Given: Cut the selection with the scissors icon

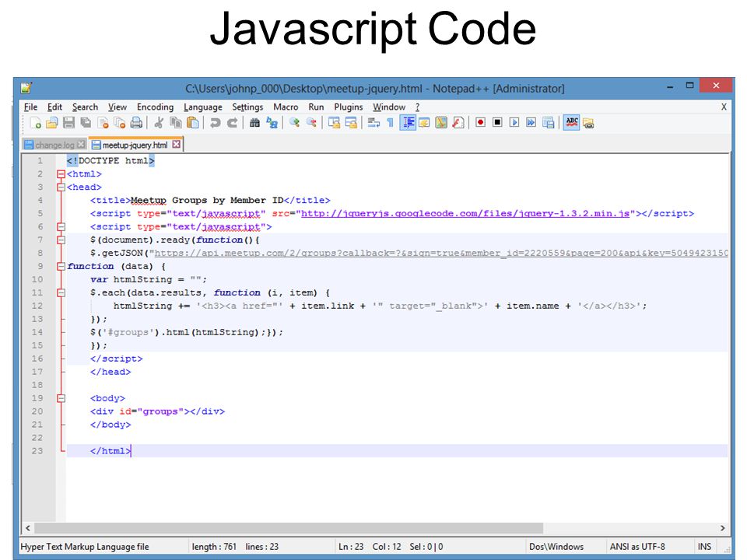Looking at the screenshot, I should (159, 123).
